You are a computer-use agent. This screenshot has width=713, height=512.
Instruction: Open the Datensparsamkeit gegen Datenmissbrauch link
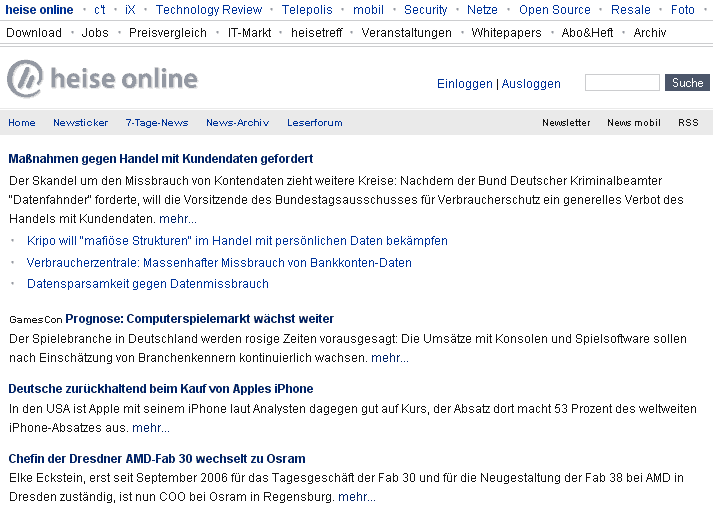(x=148, y=284)
